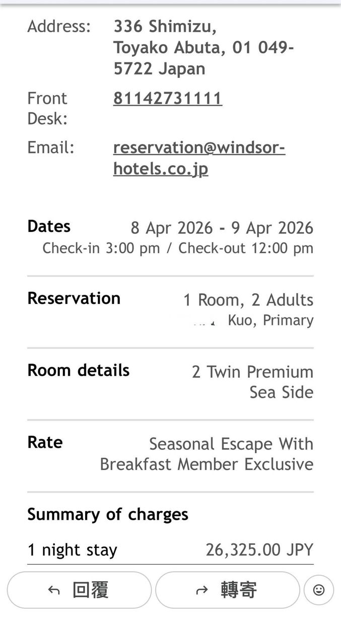The image size is (341, 644).
Task: Tap the reply arrow icon
Action: pyautogui.click(x=54, y=590)
